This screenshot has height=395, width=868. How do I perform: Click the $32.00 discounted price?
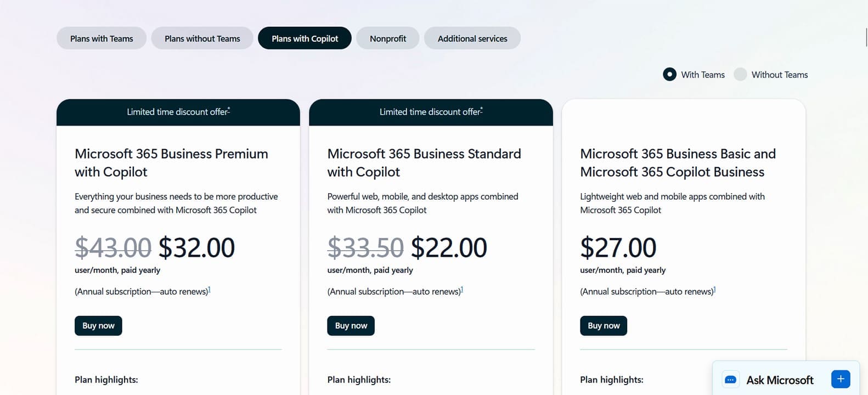coord(196,247)
